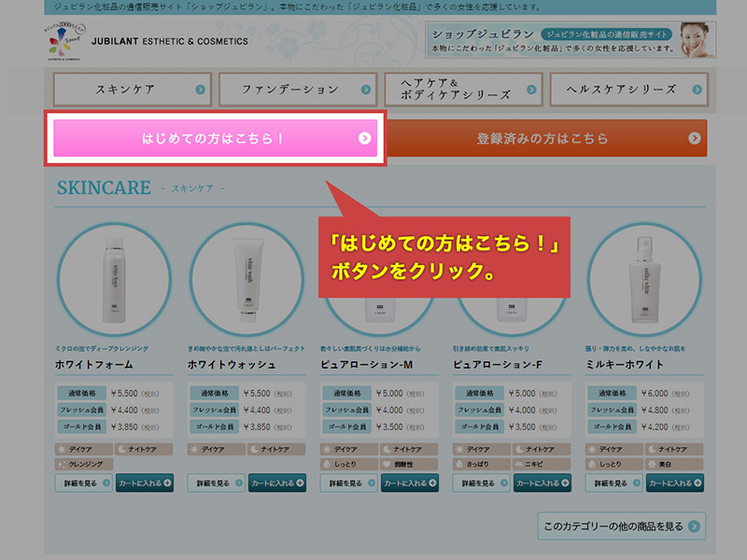Click ピュアローション-F フレッシュ会員 price ¥4,000

pos(522,410)
